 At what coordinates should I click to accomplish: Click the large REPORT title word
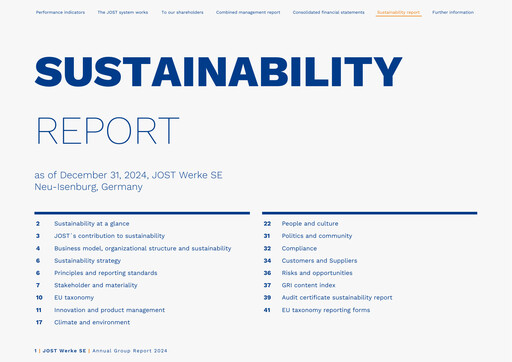[107, 130]
